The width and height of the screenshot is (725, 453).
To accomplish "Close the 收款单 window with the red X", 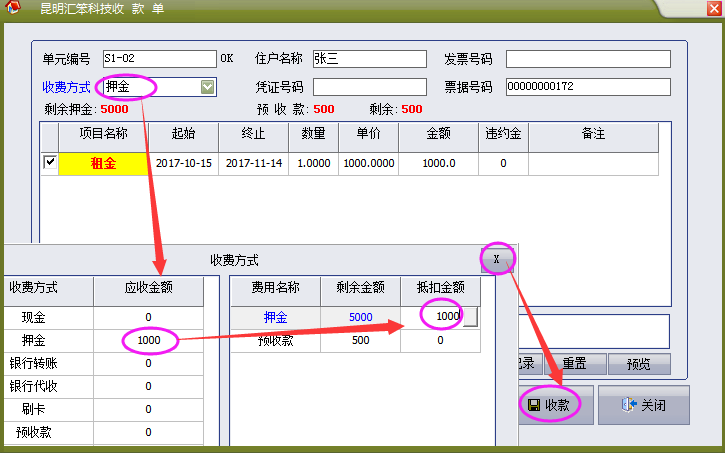I will click(714, 8).
